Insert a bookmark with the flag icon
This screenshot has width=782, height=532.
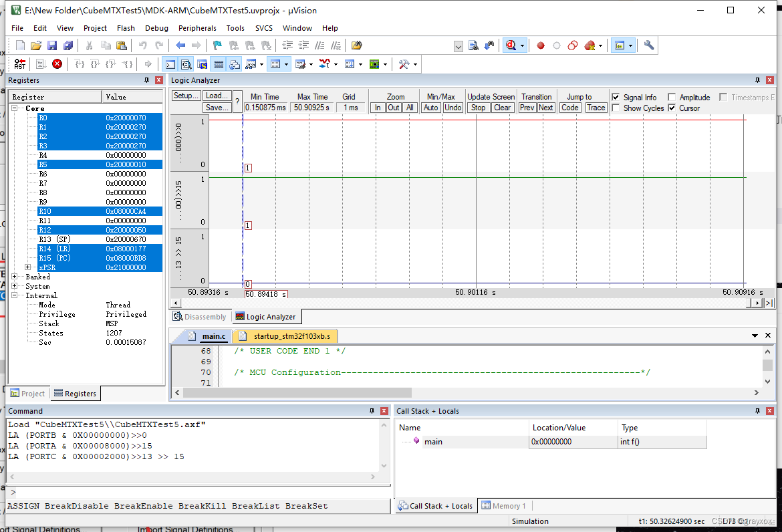[x=217, y=45]
